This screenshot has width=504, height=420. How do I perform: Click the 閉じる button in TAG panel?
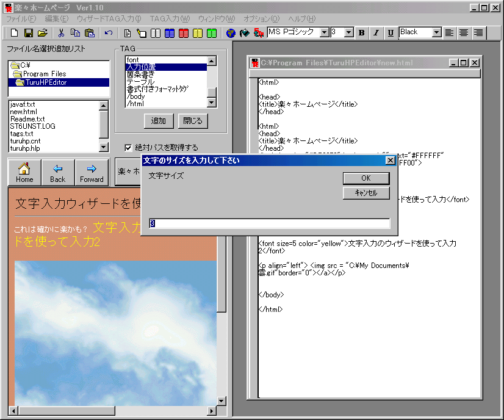[193, 121]
